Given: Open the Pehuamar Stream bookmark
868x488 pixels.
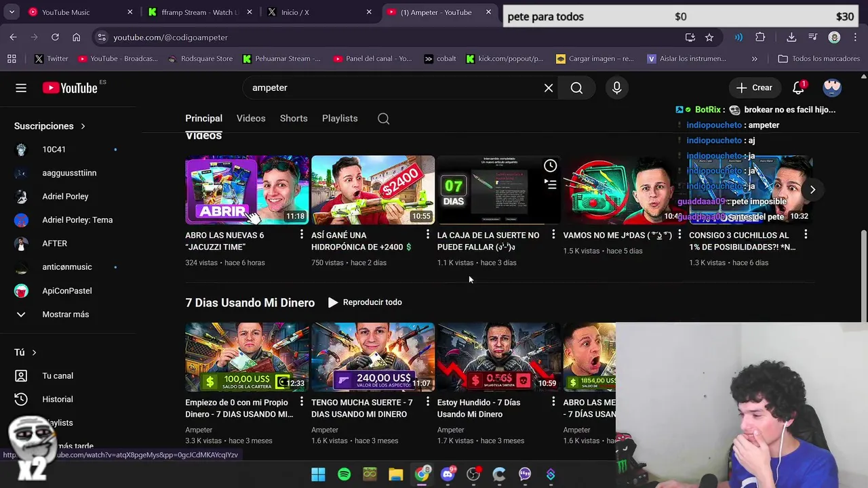Looking at the screenshot, I should 281,59.
